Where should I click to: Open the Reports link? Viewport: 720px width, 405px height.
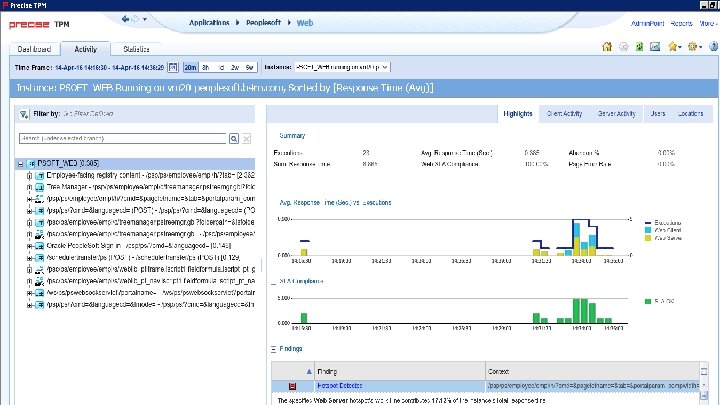click(681, 23)
